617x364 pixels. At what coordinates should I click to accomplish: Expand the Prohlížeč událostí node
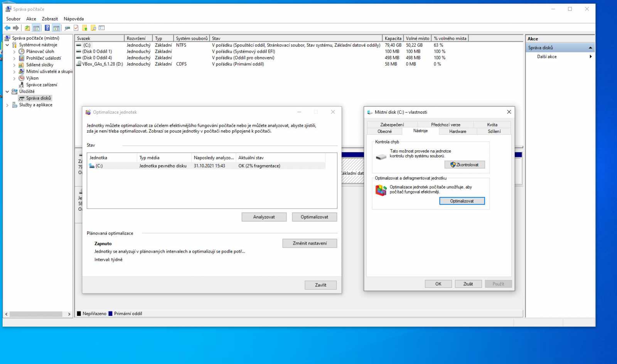14,58
